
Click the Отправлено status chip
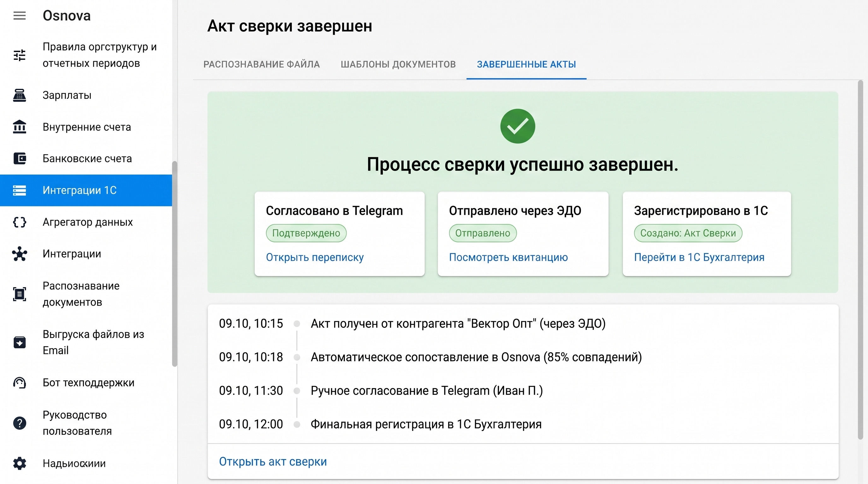[x=483, y=233]
